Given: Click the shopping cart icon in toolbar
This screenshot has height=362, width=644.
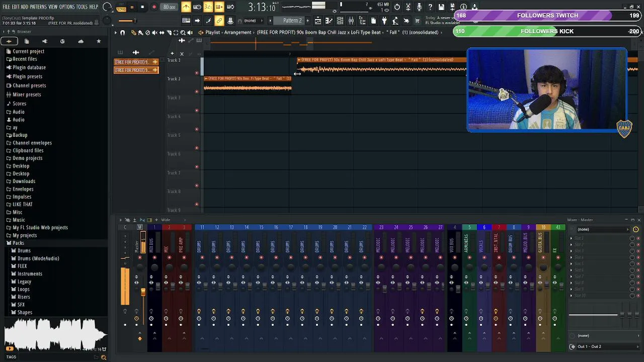Looking at the screenshot, I should click(417, 21).
